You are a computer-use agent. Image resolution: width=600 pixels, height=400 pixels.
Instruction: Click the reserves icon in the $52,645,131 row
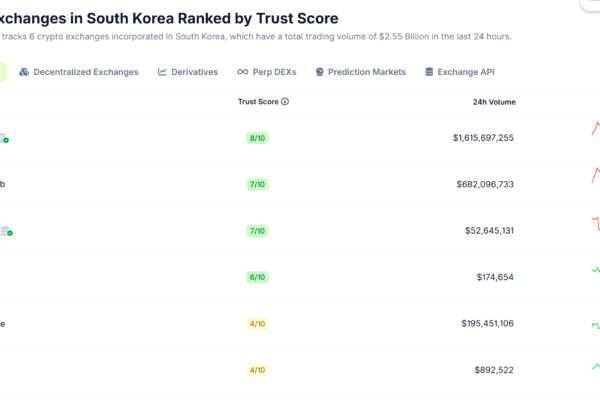click(x=6, y=231)
